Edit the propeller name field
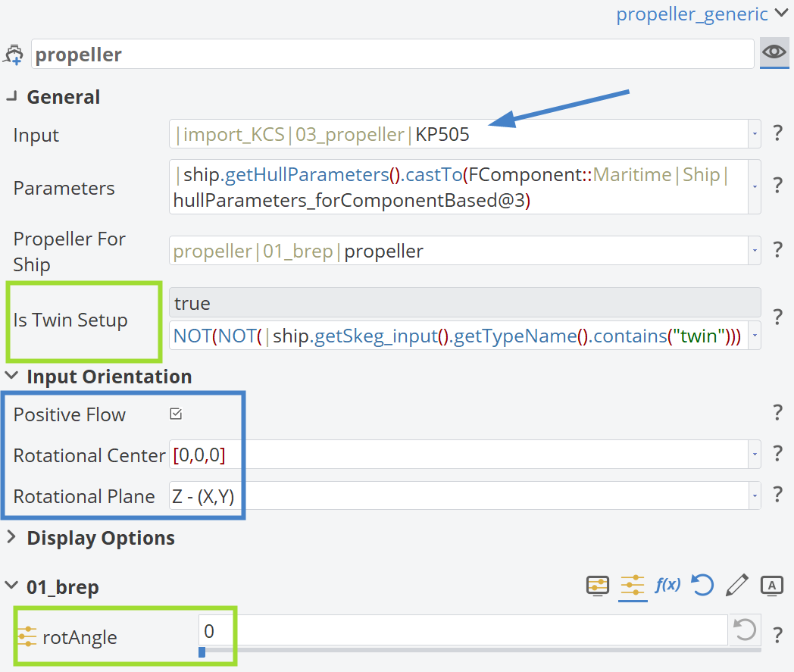794x672 pixels. tap(392, 54)
